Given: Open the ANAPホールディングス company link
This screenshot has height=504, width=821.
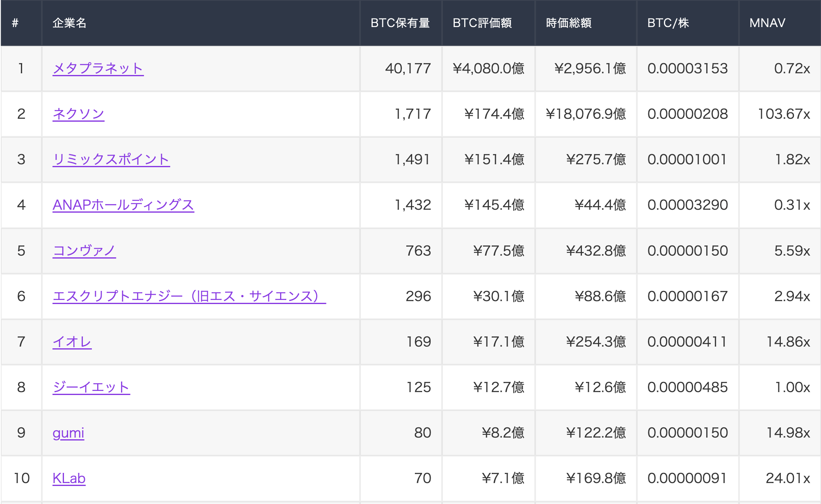Looking at the screenshot, I should [123, 205].
